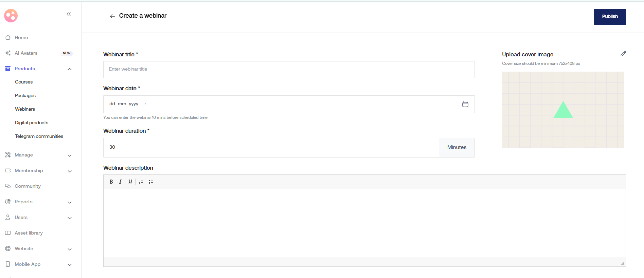Expand the Membership sidebar section
The image size is (644, 278).
point(70,171)
